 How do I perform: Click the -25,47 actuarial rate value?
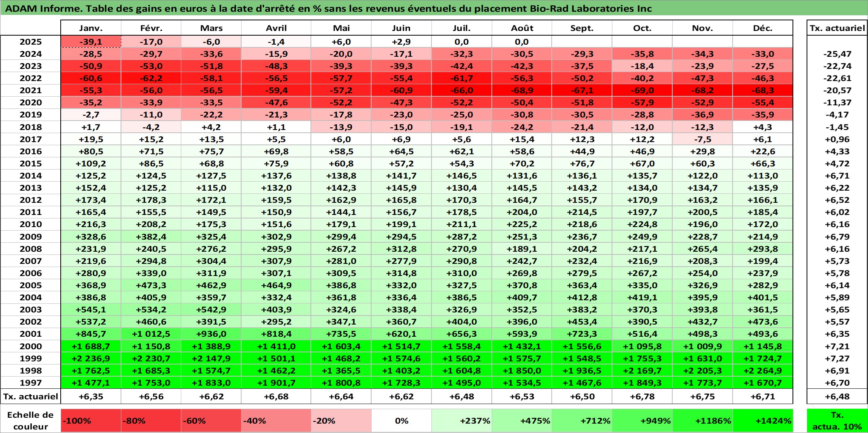(837, 54)
